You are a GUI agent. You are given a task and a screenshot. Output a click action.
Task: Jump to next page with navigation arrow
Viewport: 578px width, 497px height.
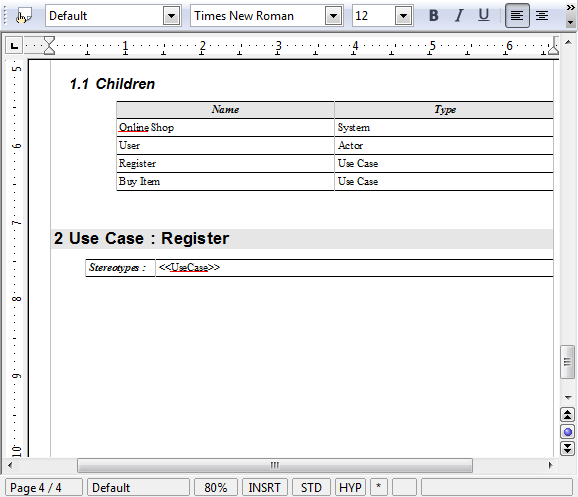coord(568,448)
